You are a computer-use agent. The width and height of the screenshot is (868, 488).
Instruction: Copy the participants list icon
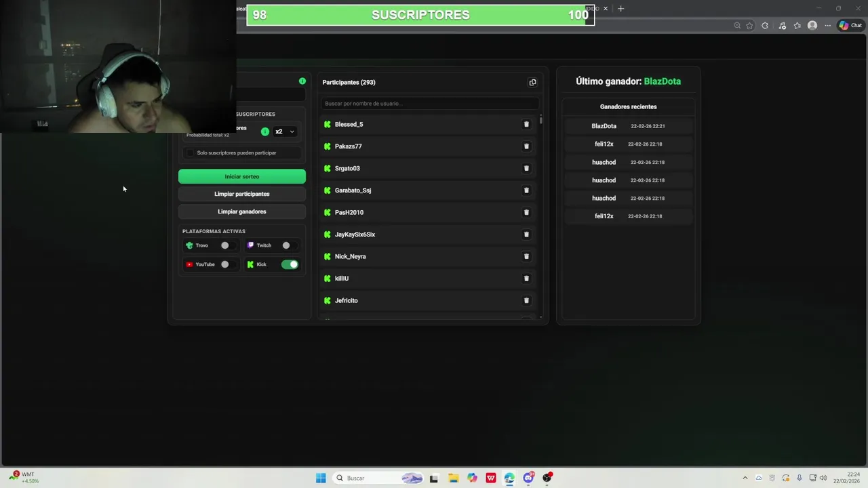532,83
